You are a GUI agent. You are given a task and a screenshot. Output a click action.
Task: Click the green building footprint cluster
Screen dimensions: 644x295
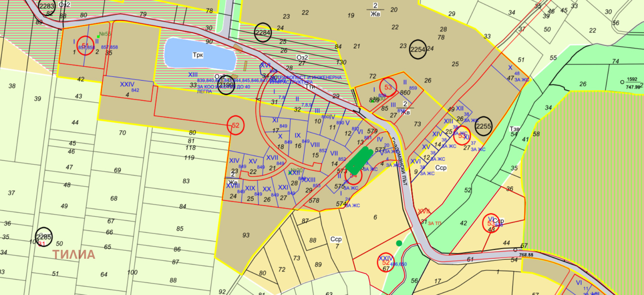click(359, 160)
